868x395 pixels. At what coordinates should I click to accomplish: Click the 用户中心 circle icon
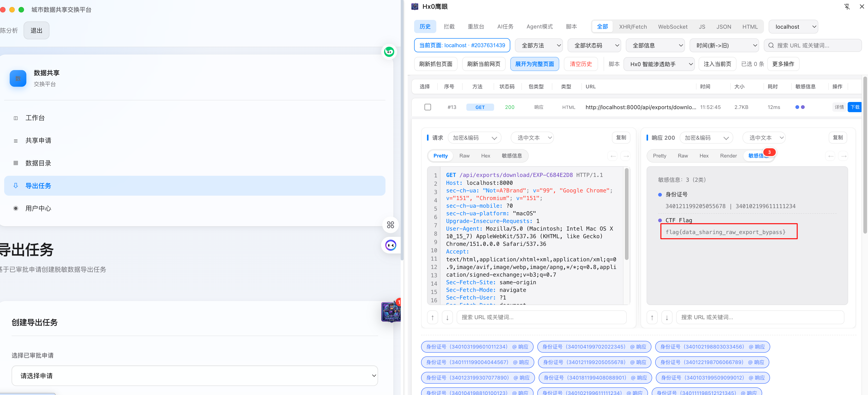point(15,208)
